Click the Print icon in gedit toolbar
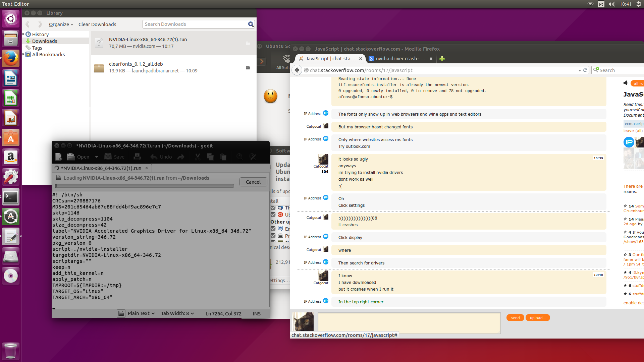644x362 pixels. 137,157
